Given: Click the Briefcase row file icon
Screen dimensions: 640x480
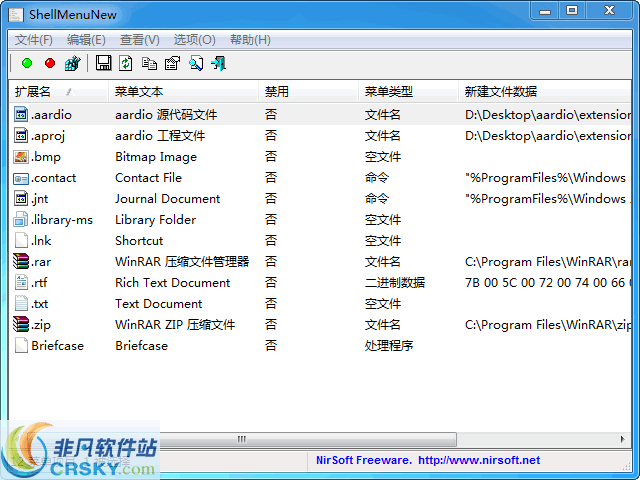Looking at the screenshot, I should [x=21, y=345].
